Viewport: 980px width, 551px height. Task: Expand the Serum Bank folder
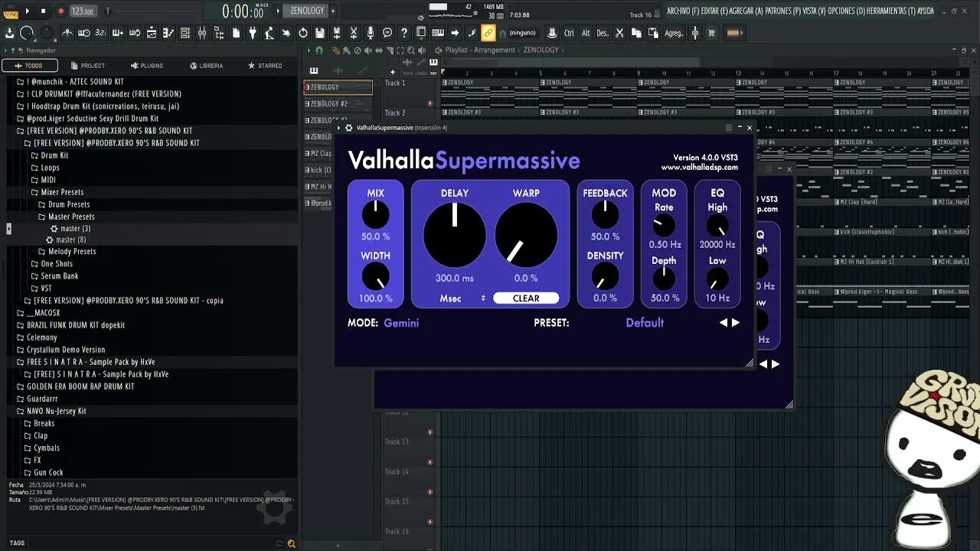pyautogui.click(x=59, y=275)
